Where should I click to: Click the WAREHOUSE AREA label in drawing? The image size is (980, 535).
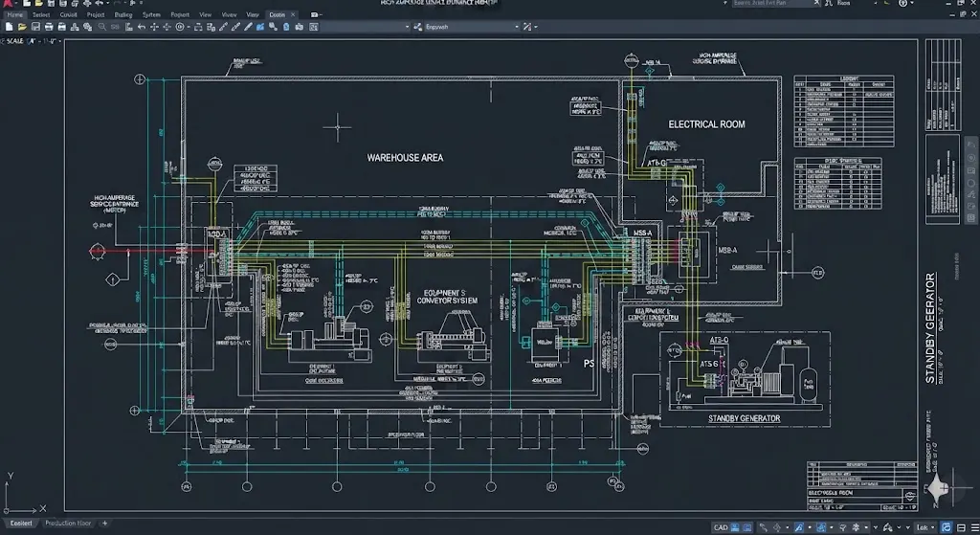tap(405, 158)
